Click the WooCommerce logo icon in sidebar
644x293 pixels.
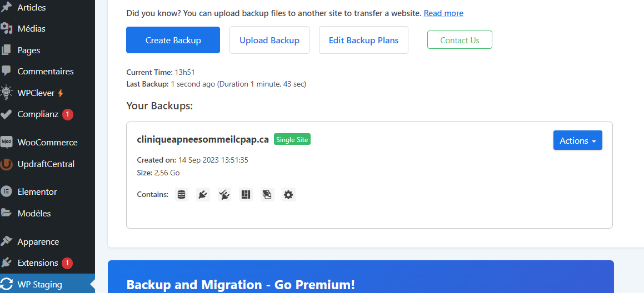pos(6,143)
